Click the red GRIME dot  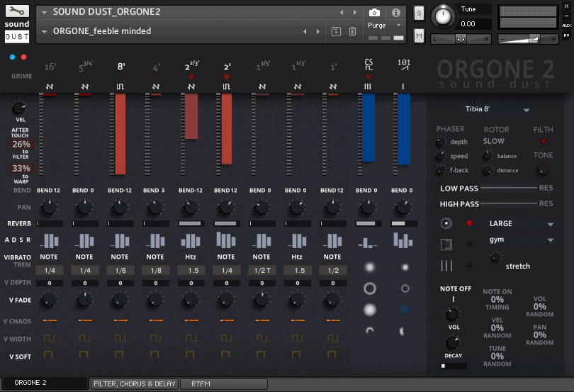coord(24,57)
